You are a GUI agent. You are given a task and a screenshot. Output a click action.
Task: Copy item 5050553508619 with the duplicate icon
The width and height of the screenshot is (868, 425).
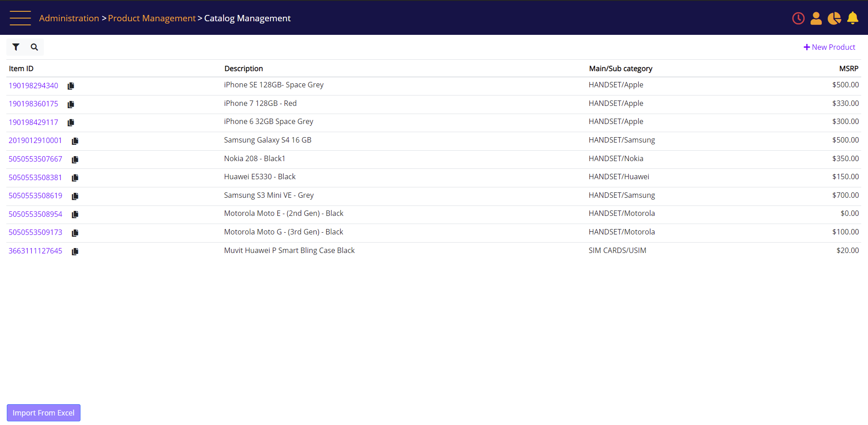pyautogui.click(x=75, y=196)
